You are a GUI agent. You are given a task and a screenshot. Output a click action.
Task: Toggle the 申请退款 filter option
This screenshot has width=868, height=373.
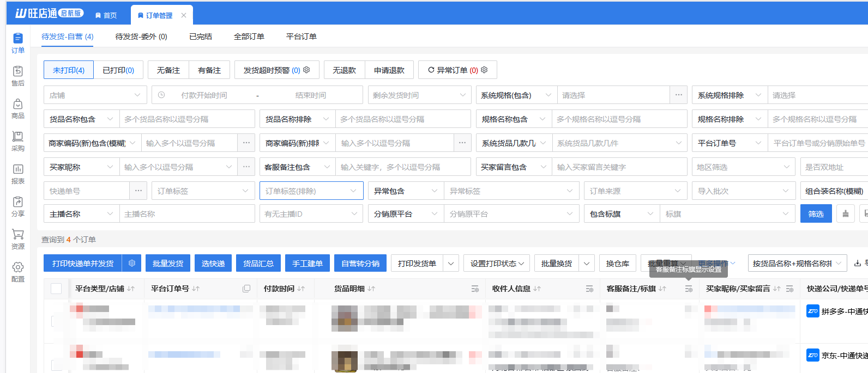tap(389, 70)
